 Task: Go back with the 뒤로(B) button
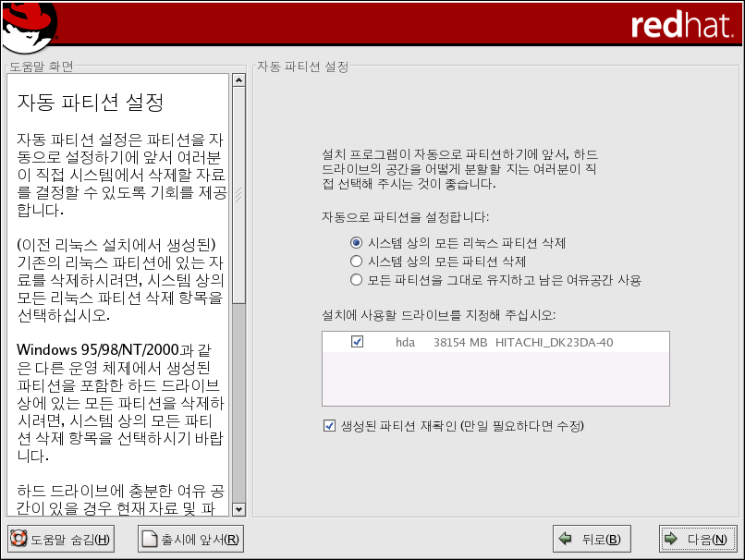[x=591, y=540]
